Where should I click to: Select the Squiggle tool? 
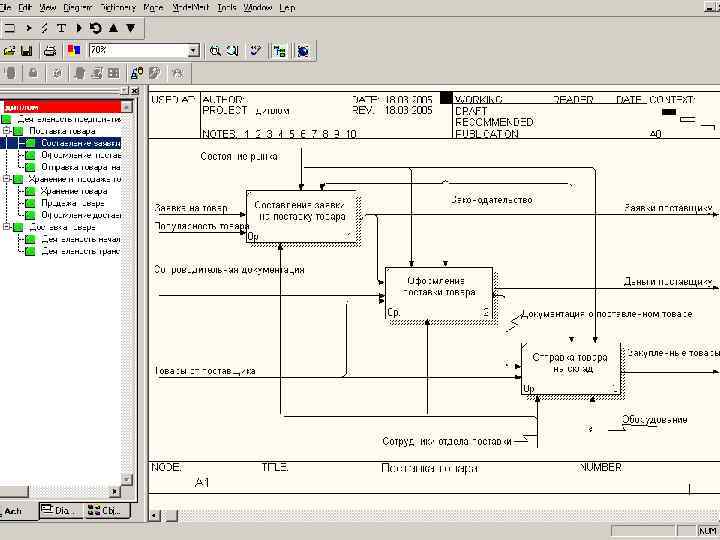point(44,28)
